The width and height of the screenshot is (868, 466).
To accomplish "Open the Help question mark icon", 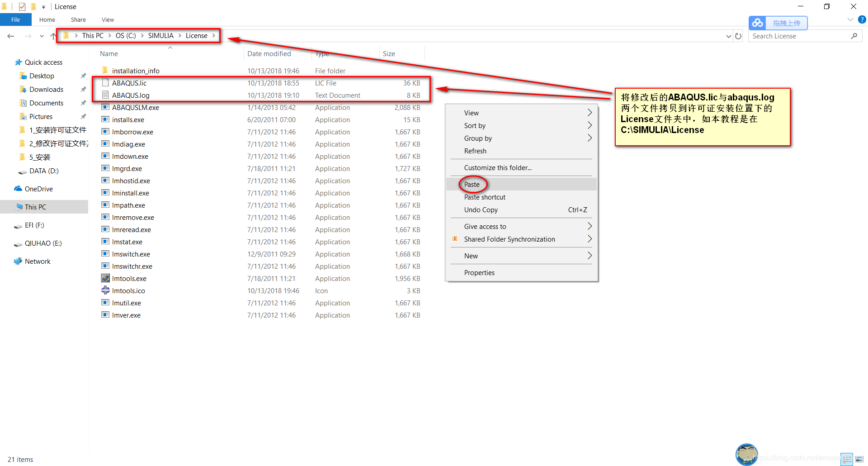I will click(x=862, y=19).
